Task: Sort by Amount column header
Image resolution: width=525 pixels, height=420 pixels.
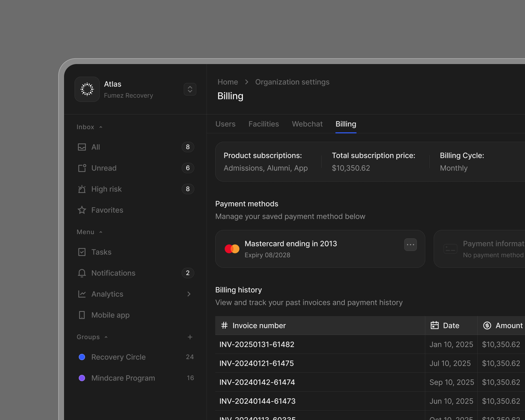Action: point(501,325)
